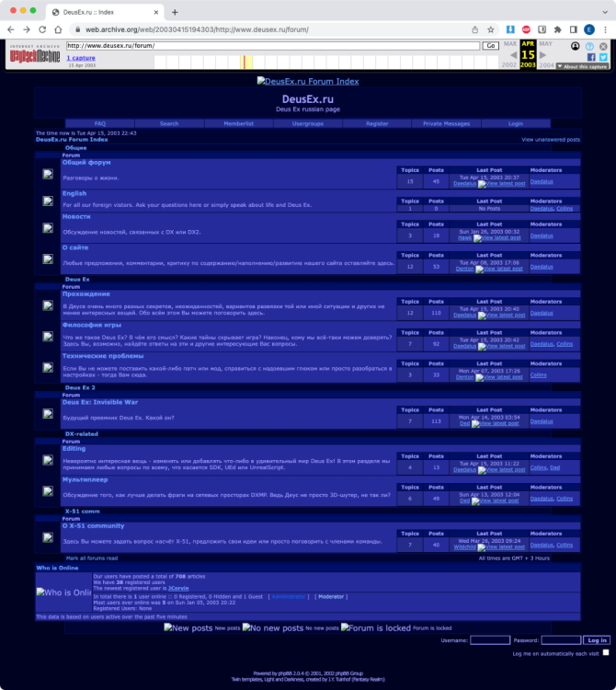Share capture on Facebook
The image size is (616, 690).
tap(591, 57)
